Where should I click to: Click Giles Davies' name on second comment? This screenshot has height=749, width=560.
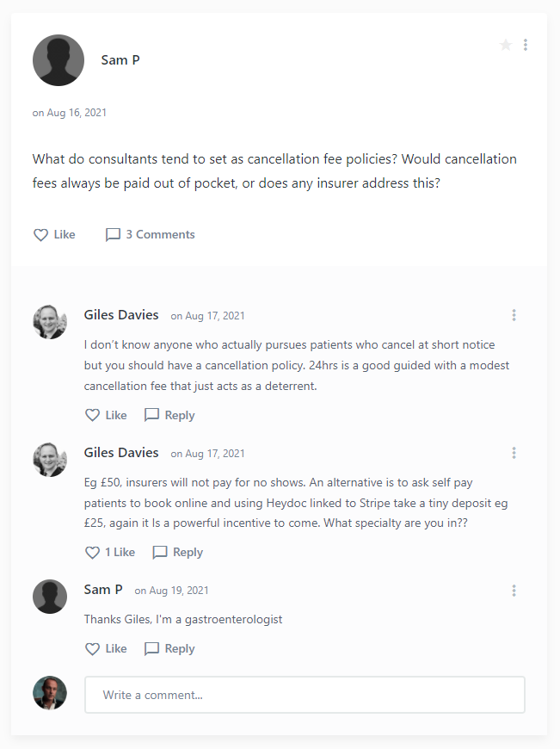(x=121, y=453)
